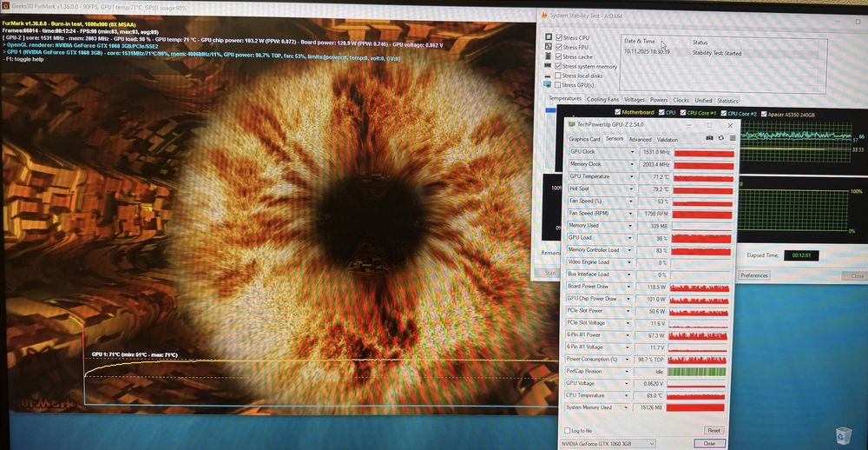Click the Close button in GPU-Z
The height and width of the screenshot is (450, 868).
coord(709,444)
